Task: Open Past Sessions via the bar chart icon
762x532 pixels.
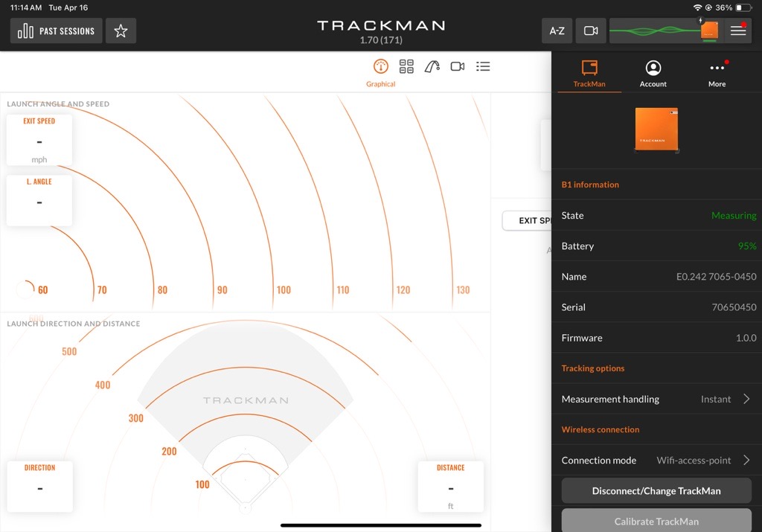Action: point(56,31)
